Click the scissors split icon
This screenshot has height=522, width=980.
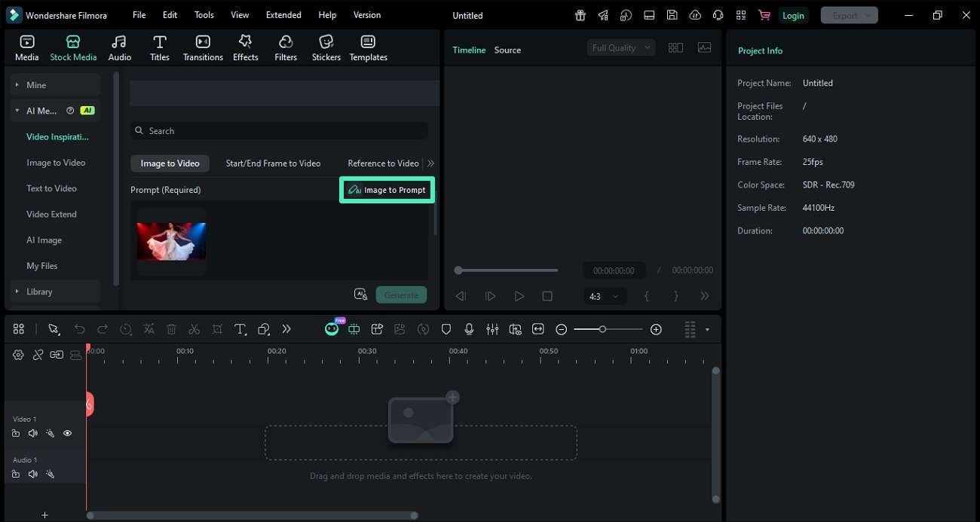194,329
